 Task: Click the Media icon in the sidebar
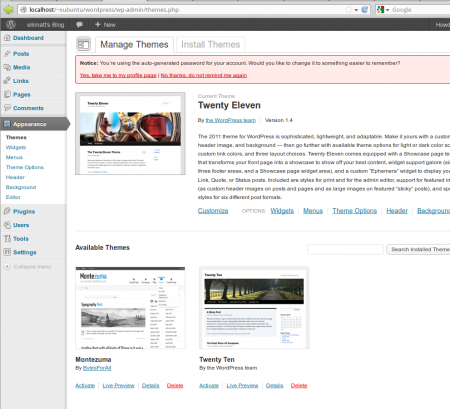tap(7, 67)
